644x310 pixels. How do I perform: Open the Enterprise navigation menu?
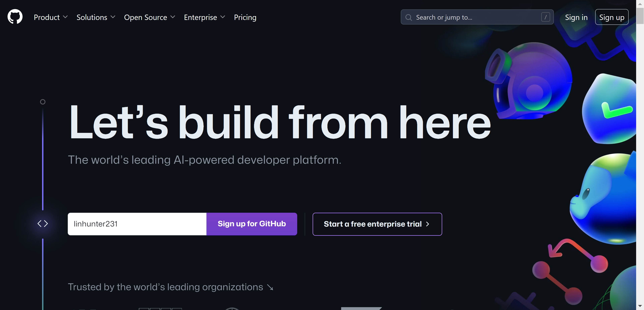click(204, 17)
